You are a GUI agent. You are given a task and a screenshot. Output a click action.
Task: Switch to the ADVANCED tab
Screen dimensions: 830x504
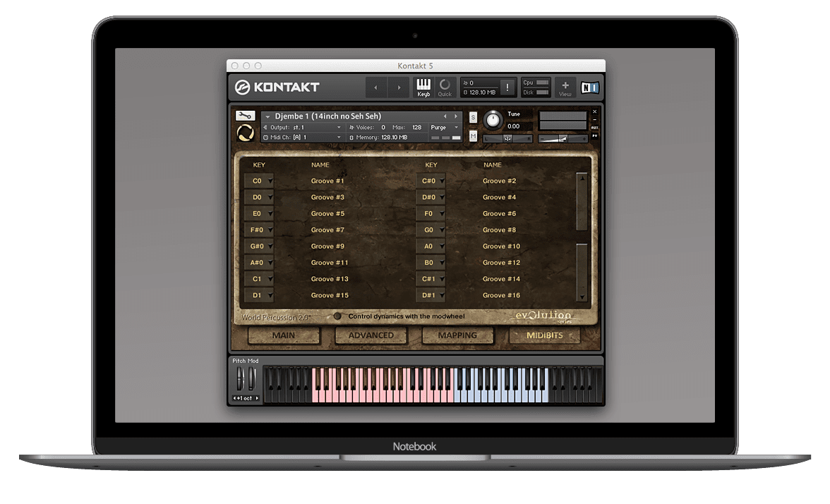371,335
